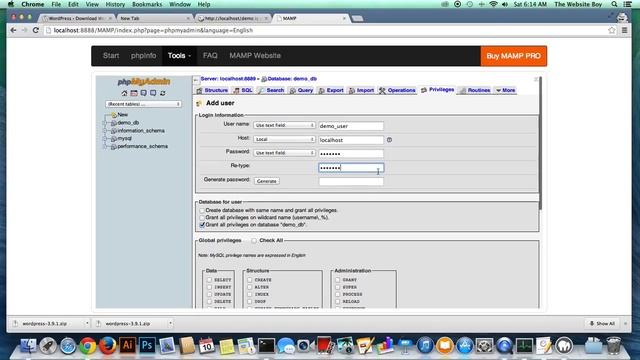Viewport: 640px width, 360px height.
Task: Open the phpInfo link
Action: pos(144,56)
